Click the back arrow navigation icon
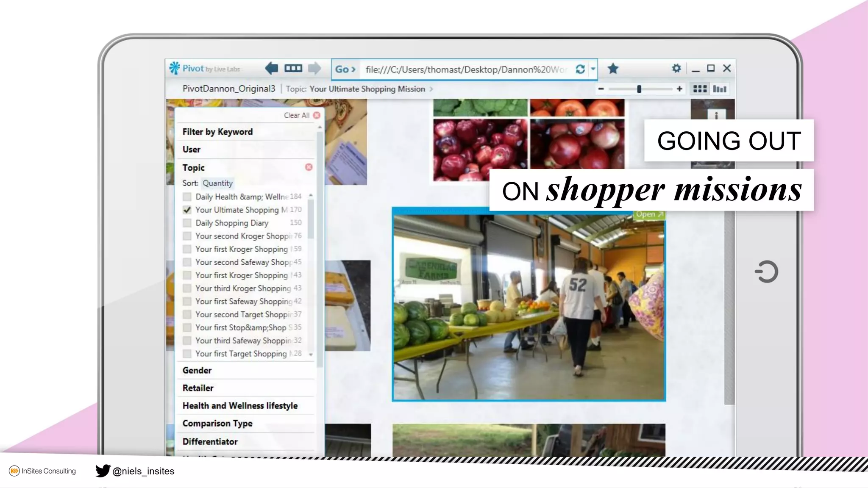 click(x=271, y=68)
